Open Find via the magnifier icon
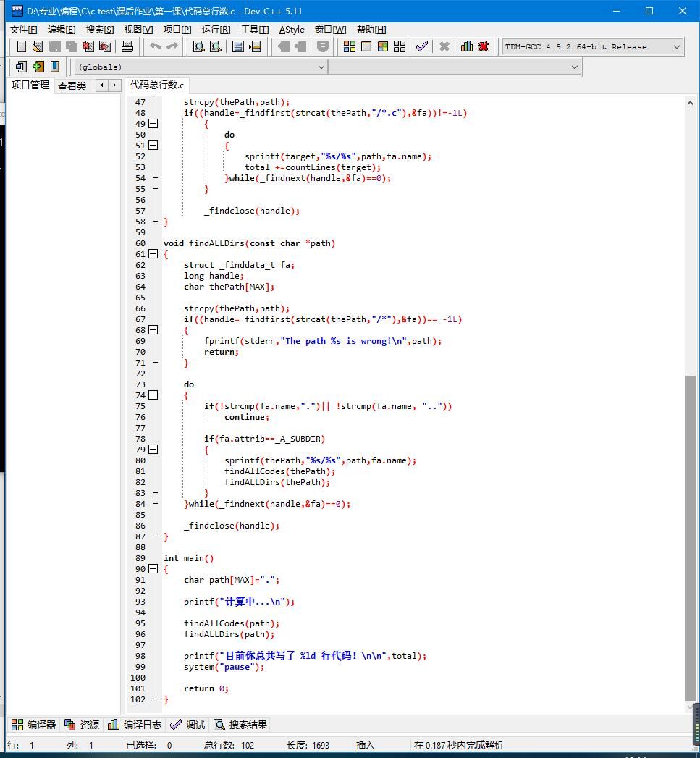Viewport: 700px width, 758px height. coord(198,46)
